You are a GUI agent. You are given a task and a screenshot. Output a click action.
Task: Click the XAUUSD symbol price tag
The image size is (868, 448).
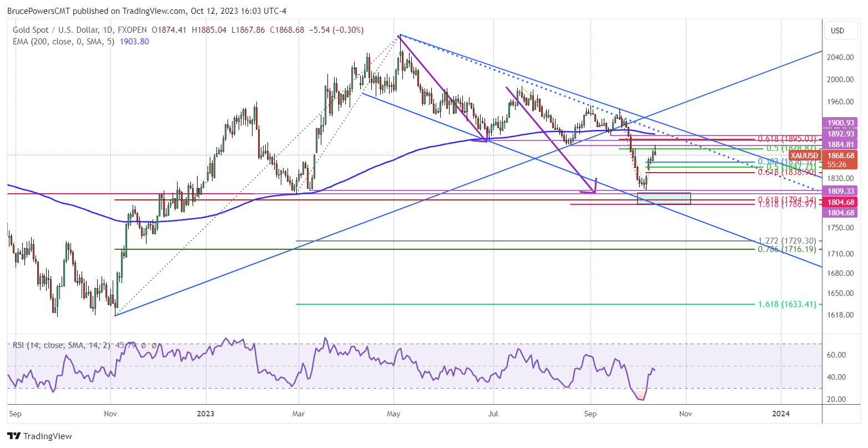(x=805, y=156)
